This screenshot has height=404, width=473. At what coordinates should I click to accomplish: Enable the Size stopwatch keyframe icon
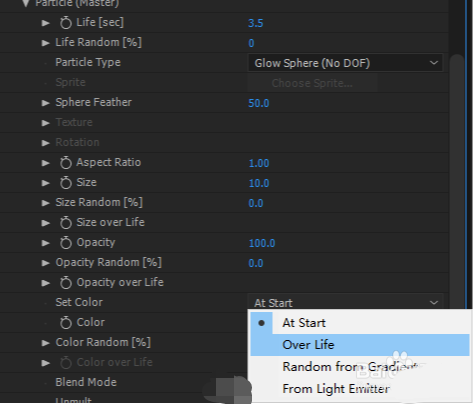coord(66,183)
